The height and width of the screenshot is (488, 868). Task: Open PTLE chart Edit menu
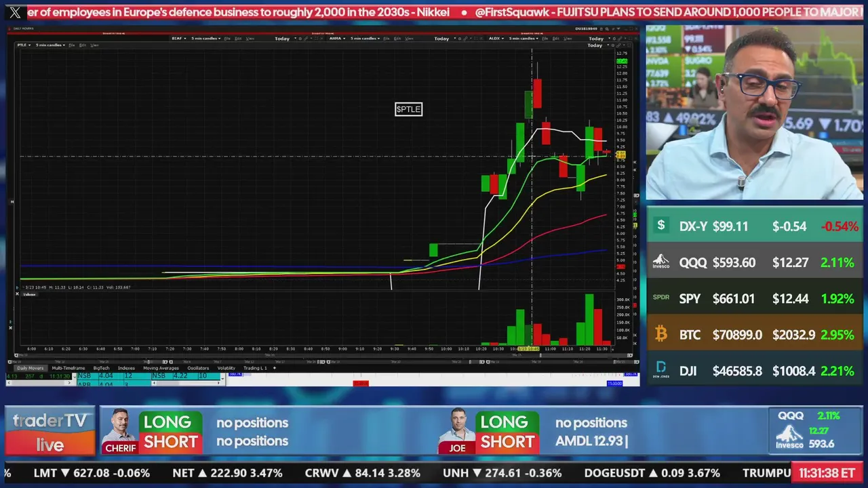coord(83,45)
